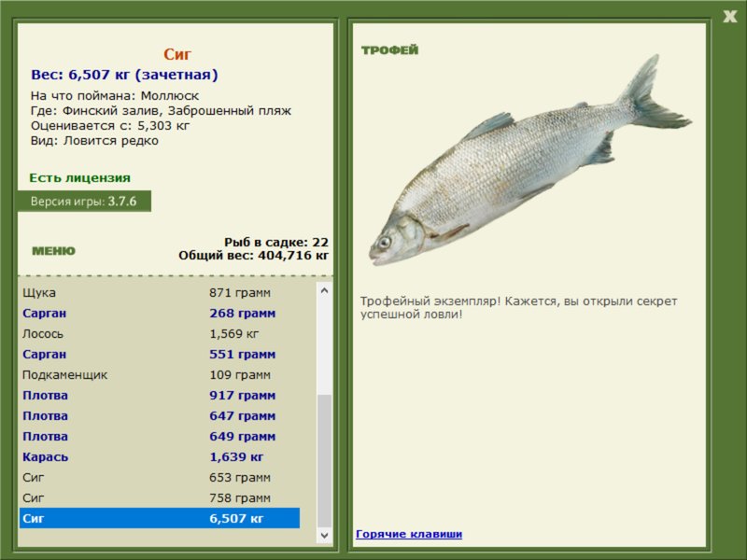Click the Вес: 6,507 кг (зачетная) line
Viewport: 747px width, 560px height.
point(124,75)
